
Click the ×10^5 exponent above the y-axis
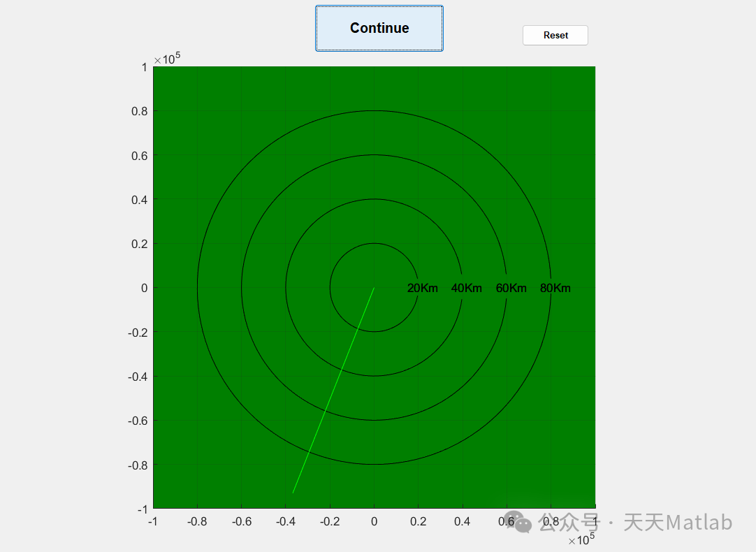[167, 59]
